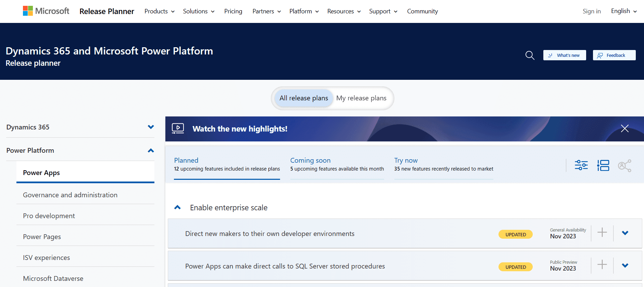Dismiss the highlights banner with X

(624, 128)
